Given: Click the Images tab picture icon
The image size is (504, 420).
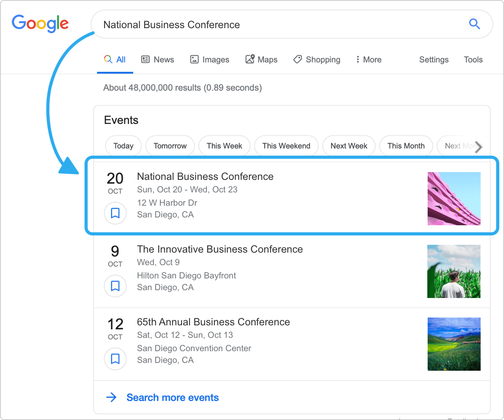Looking at the screenshot, I should [x=194, y=59].
